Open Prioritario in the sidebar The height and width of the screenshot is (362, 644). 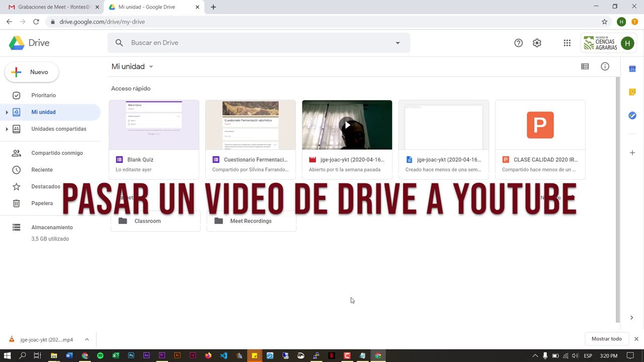[x=43, y=95]
